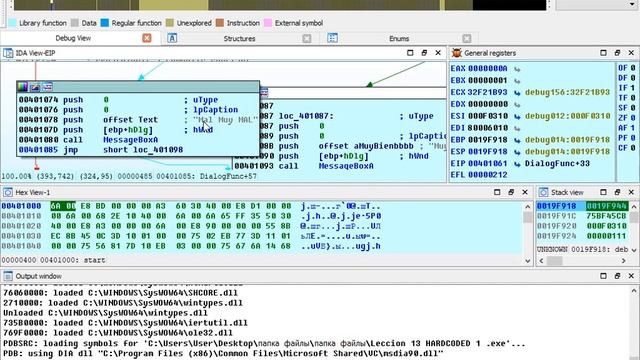This screenshot has height=360, width=640.
Task: Click 'offset Text' operand in disassembly
Action: pyautogui.click(x=130, y=120)
